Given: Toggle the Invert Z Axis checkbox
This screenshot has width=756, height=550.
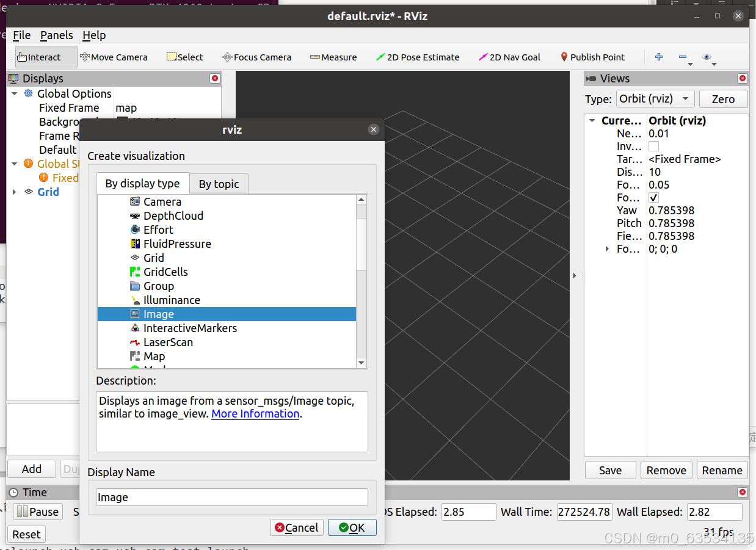Looking at the screenshot, I should [653, 147].
